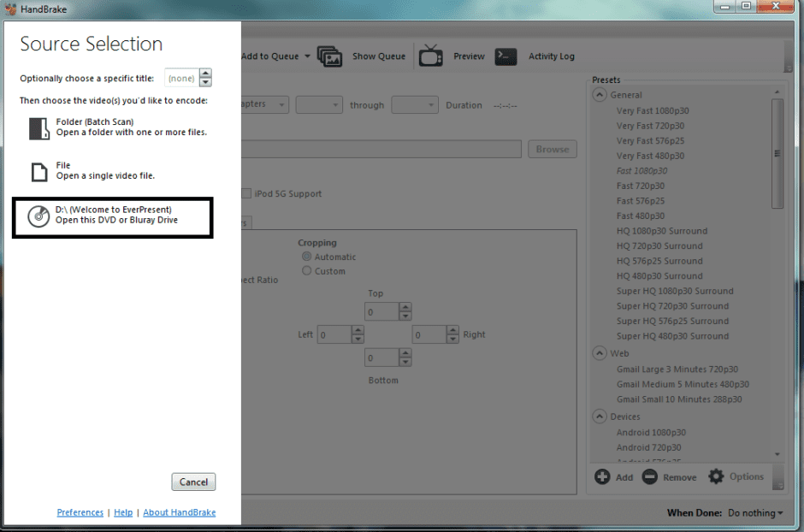This screenshot has height=532, width=804.
Task: Increase the title number with the stepper
Action: pyautogui.click(x=204, y=74)
